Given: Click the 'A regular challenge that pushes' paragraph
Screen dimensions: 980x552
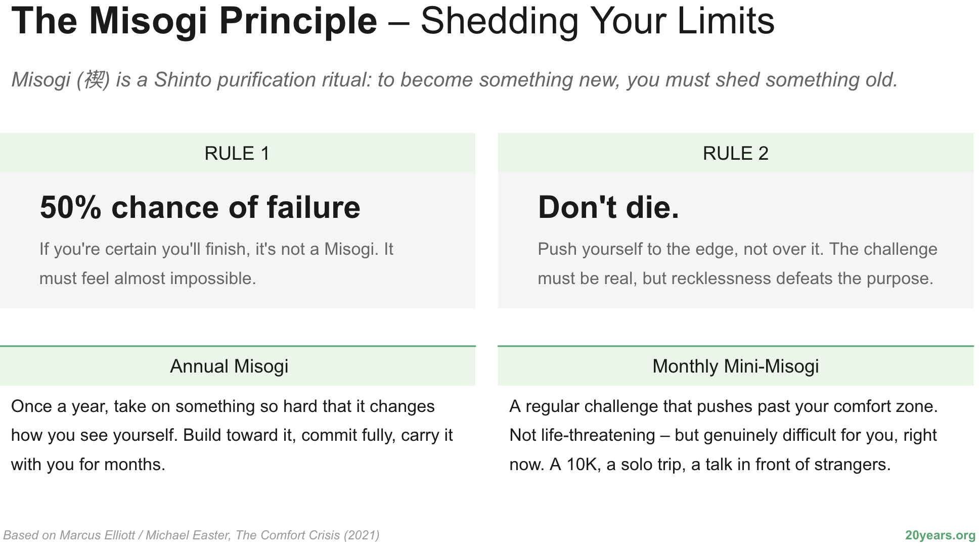Looking at the screenshot, I should [x=724, y=435].
